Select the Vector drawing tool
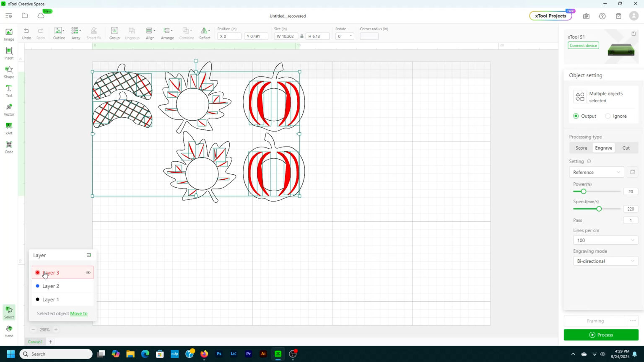 pyautogui.click(x=9, y=109)
